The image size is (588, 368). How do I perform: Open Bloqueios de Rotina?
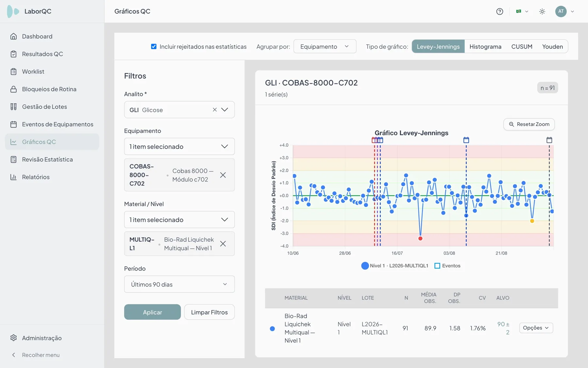(x=52, y=89)
